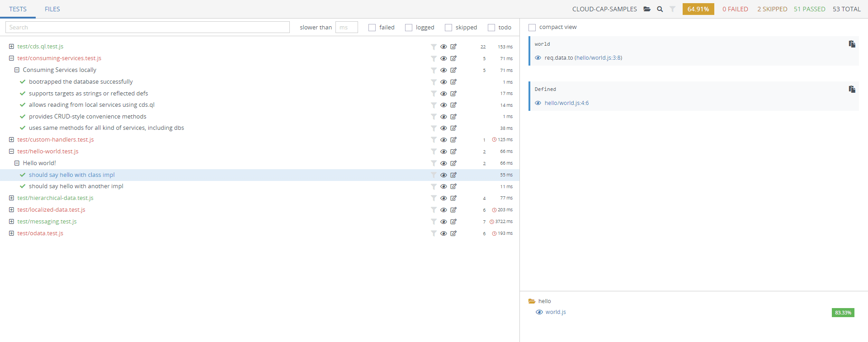Filter by 'Hello world!' suite funnel
868x342 pixels.
pos(434,163)
